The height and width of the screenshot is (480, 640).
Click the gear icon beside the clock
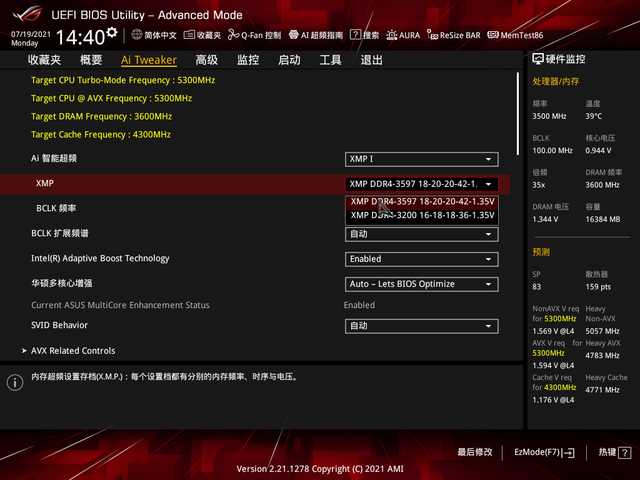click(x=112, y=33)
